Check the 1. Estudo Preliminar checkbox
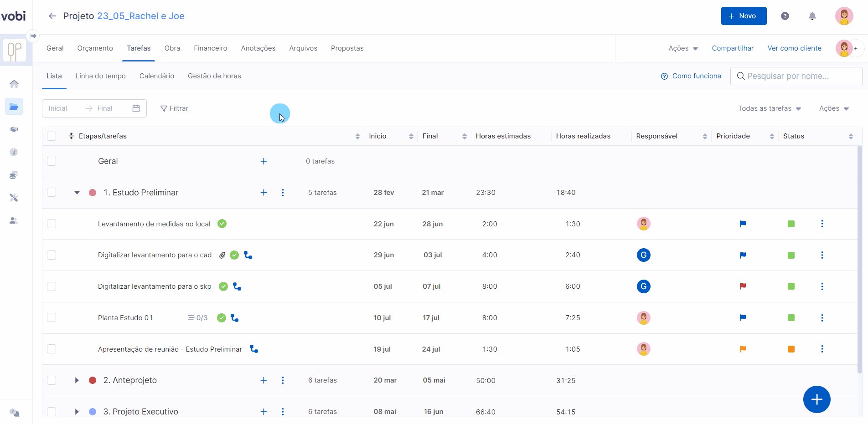Screen dimensions: 868x424 [x=52, y=192]
